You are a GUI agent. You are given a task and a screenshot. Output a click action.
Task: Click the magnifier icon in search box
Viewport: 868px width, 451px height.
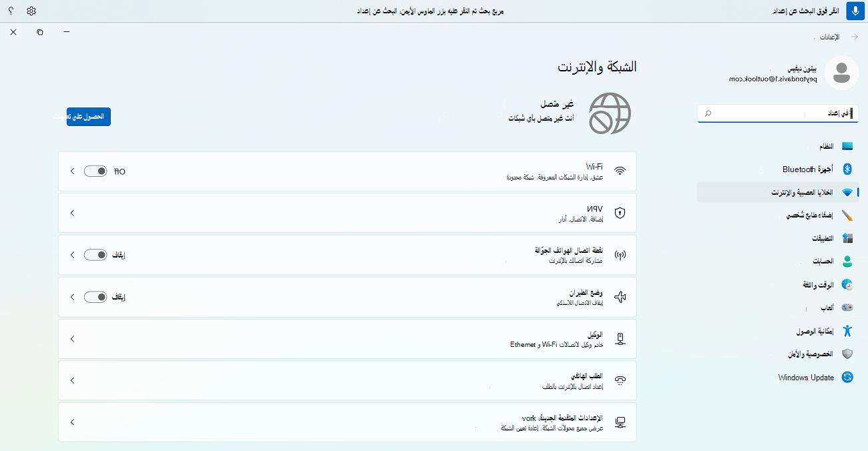708,113
